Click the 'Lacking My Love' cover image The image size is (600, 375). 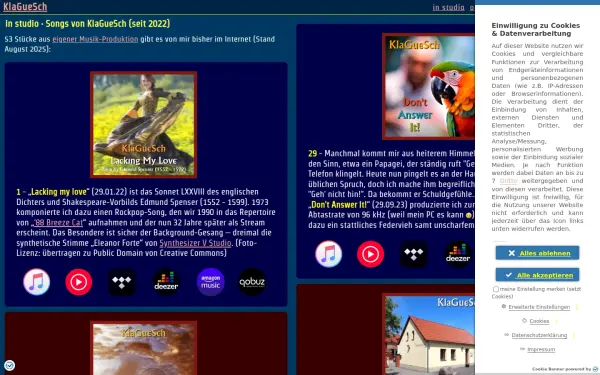143,125
